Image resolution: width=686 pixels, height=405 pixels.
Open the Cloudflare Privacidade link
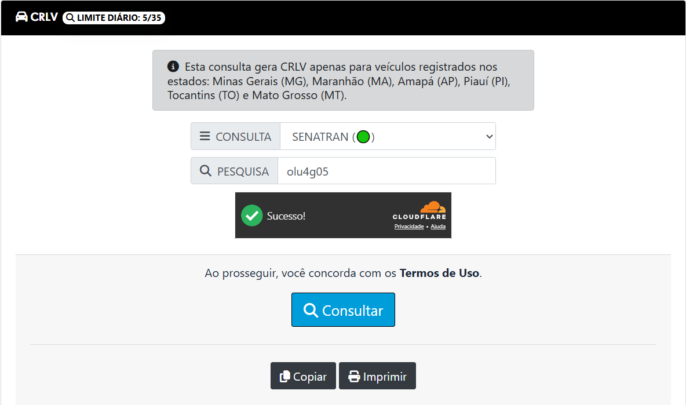[x=409, y=227]
